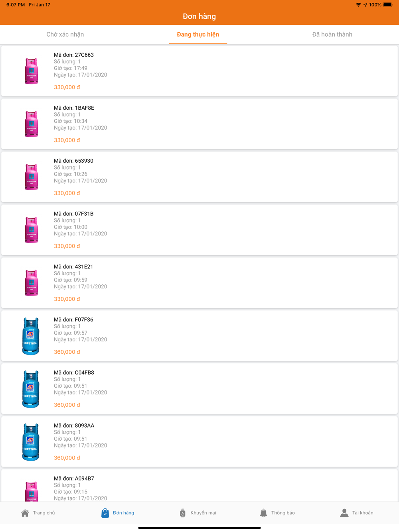Select the pink cylinder image of order 431E21
The image size is (399, 532).
pyautogui.click(x=32, y=283)
